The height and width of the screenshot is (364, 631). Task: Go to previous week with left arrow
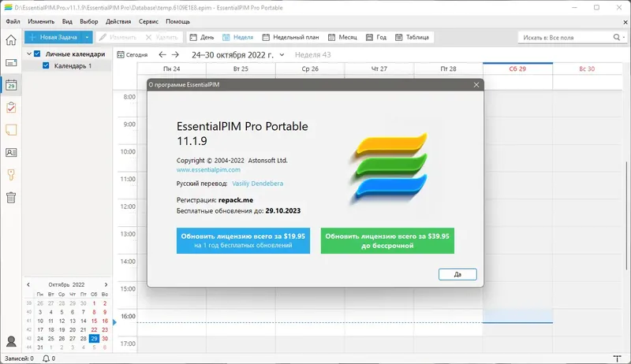(x=162, y=54)
